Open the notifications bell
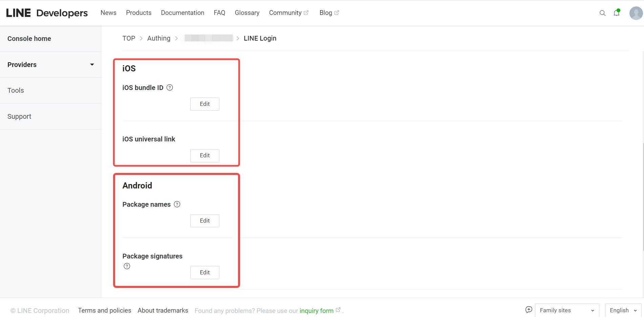Image resolution: width=644 pixels, height=317 pixels. point(617,13)
